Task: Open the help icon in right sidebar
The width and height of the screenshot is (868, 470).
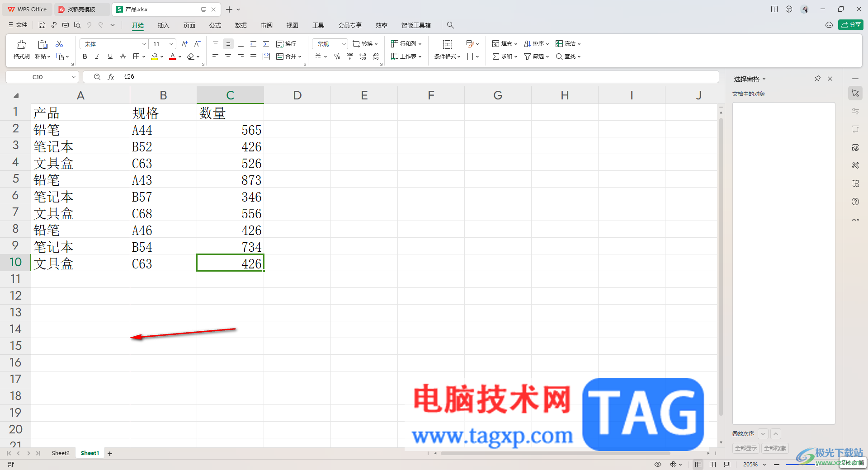Action: point(855,202)
